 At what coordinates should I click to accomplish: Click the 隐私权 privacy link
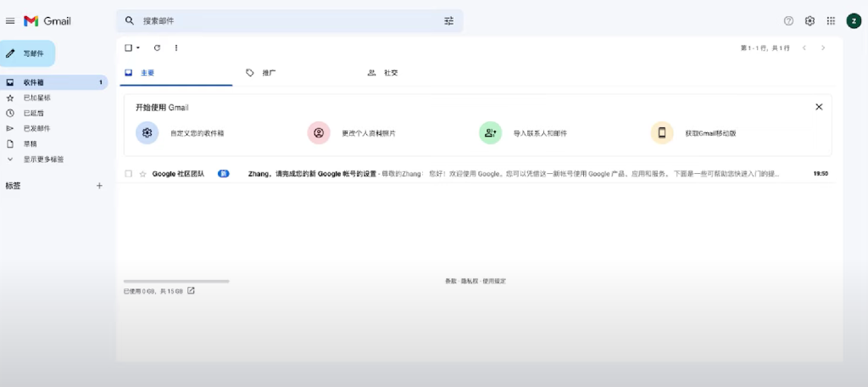[x=470, y=281]
